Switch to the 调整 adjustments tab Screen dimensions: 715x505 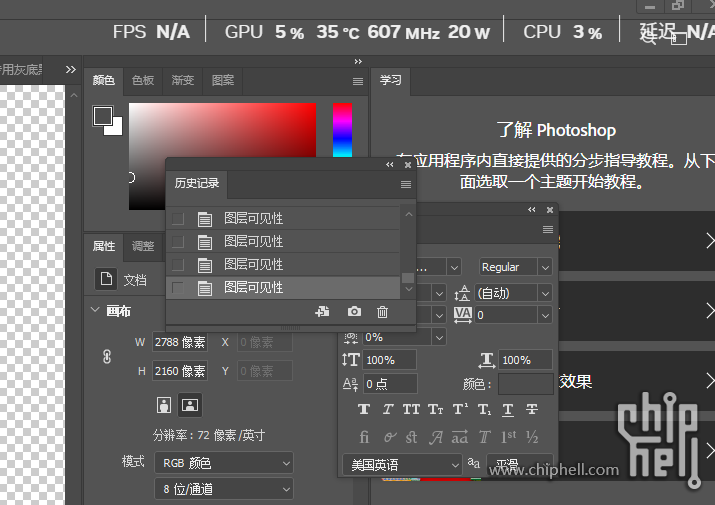[143, 246]
